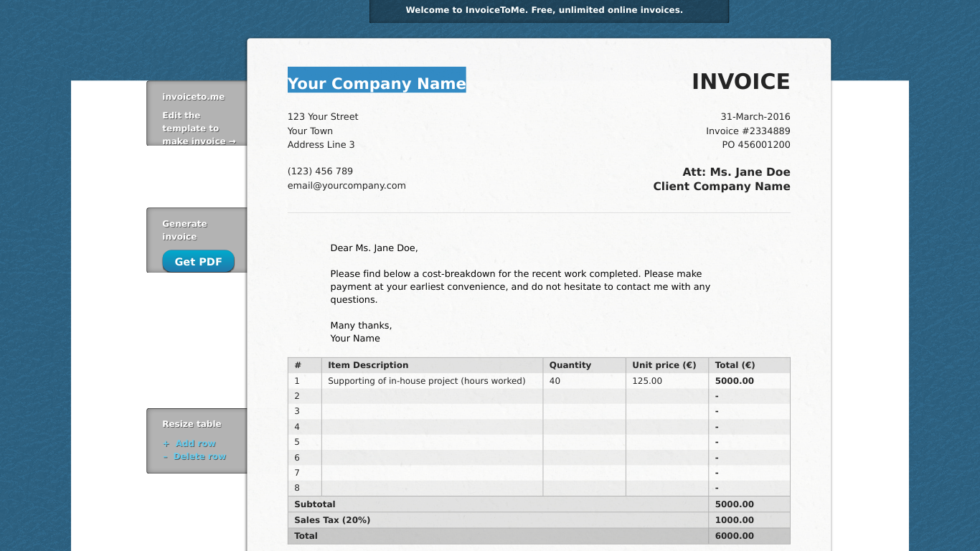Delete a row from the table

pos(194,456)
